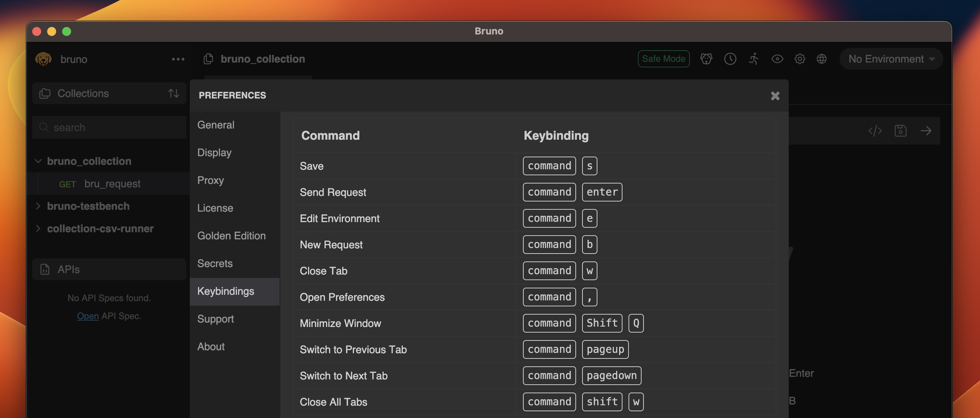Select the GET bru_request item
The width and height of the screenshot is (980, 418).
click(x=113, y=184)
